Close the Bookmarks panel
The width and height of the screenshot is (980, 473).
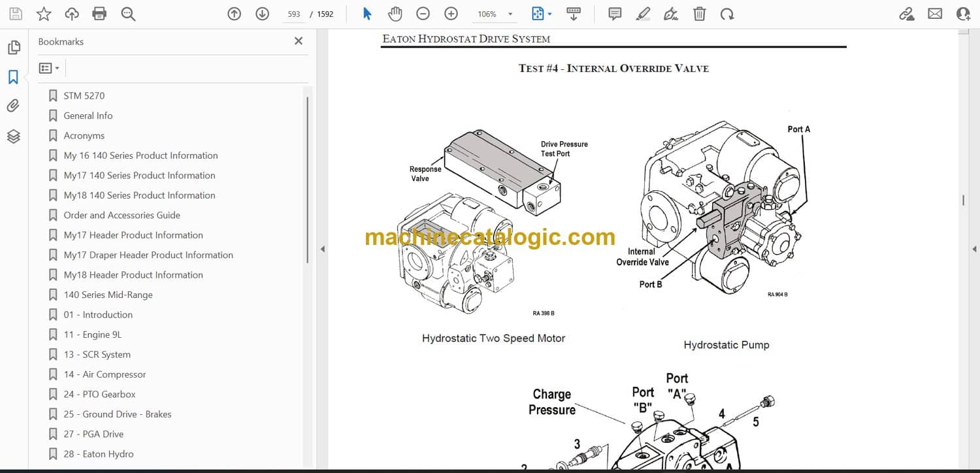point(299,41)
